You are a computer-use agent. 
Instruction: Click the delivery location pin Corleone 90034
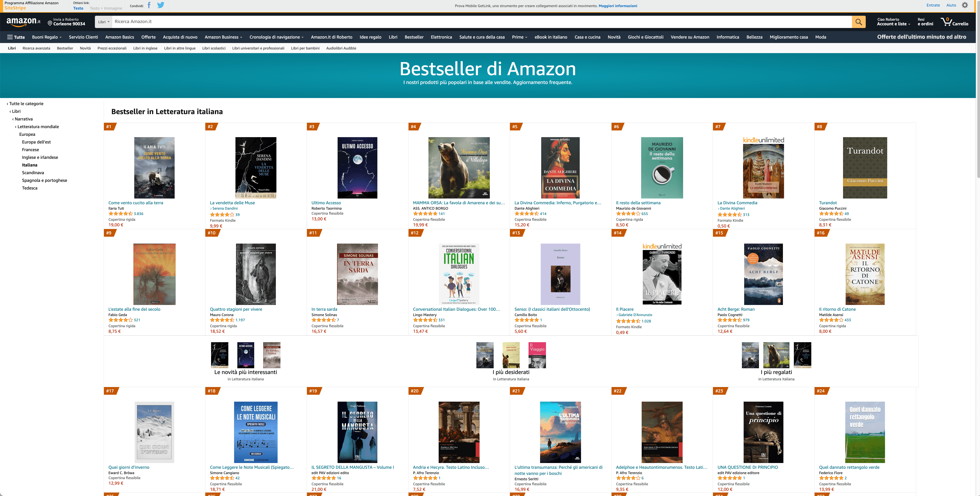[67, 22]
